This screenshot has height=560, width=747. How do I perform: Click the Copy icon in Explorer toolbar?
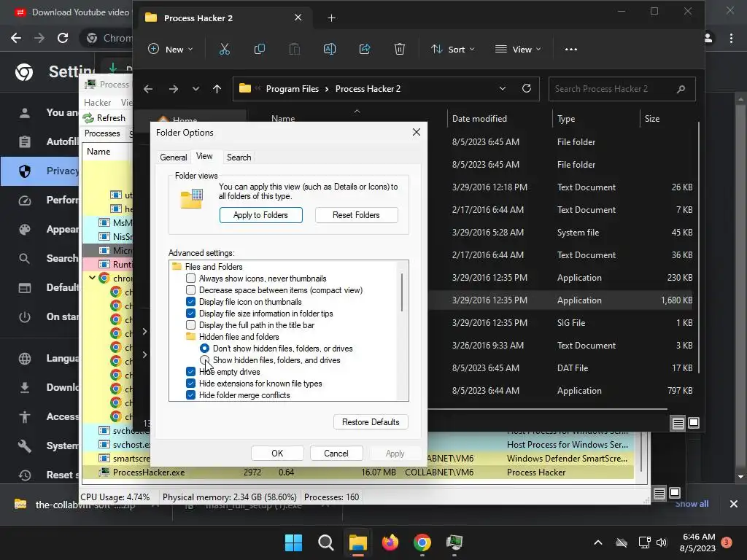tap(260, 49)
